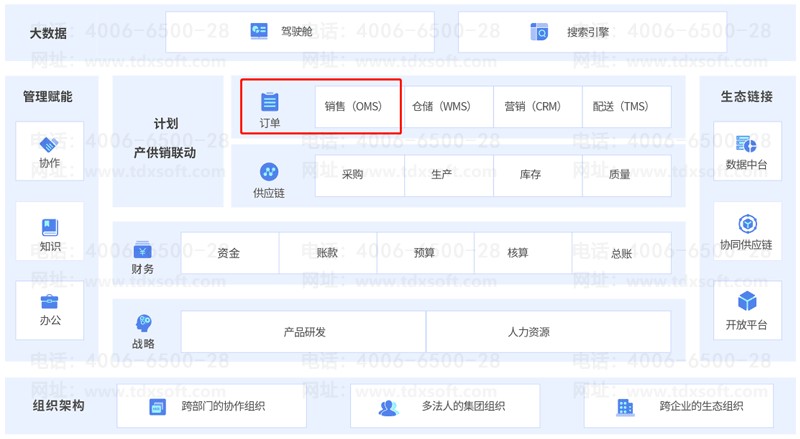Click the 知识 knowledge book icon

point(49,228)
